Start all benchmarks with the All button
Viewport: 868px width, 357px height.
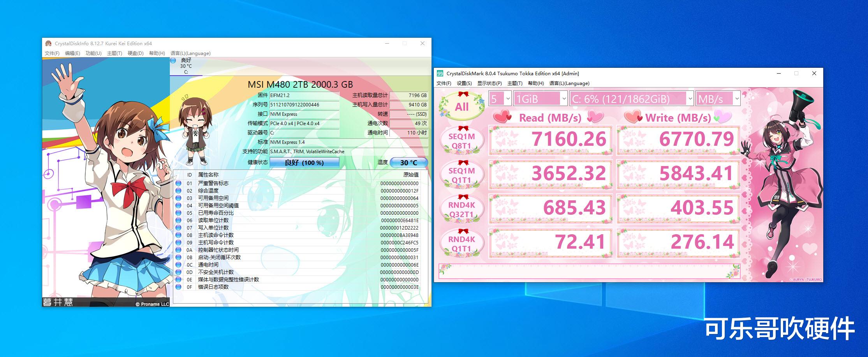pyautogui.click(x=462, y=106)
